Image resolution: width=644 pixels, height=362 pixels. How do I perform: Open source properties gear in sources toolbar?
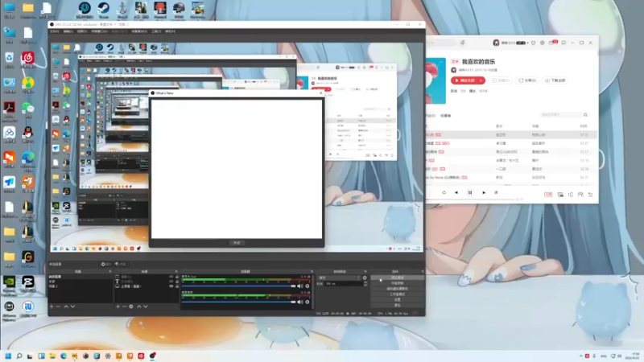(x=131, y=306)
